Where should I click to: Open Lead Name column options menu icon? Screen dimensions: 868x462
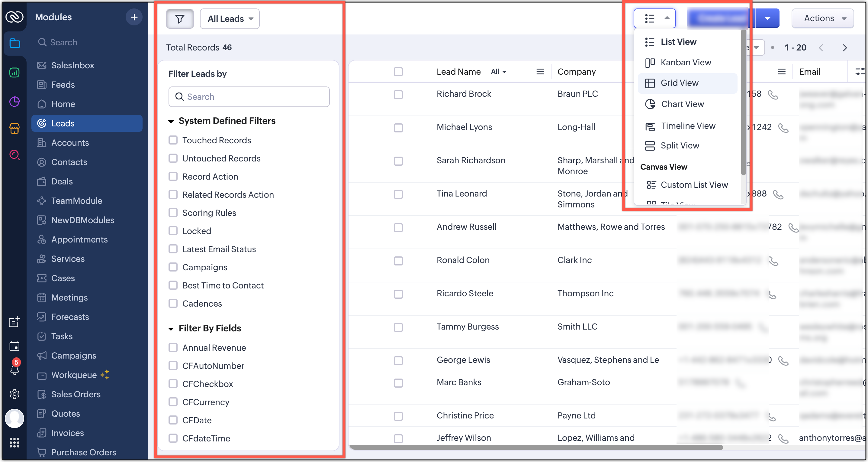(x=540, y=71)
